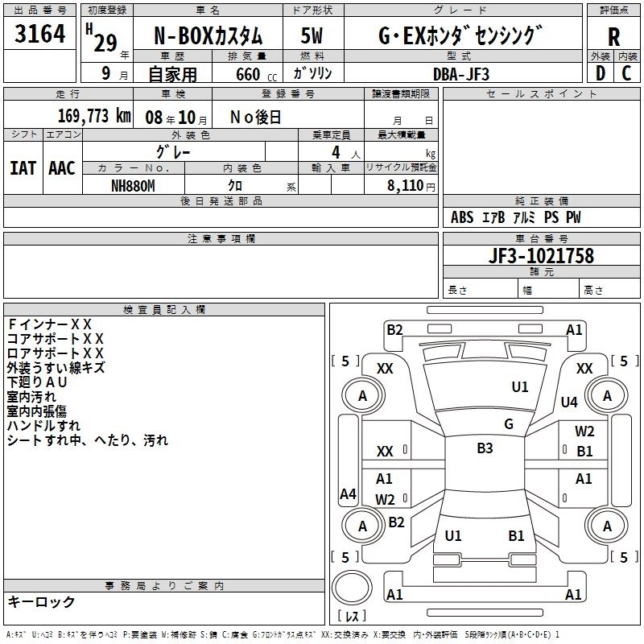Click inspector note ハンドルすれ
This screenshot has height=644, width=644.
coord(44,426)
